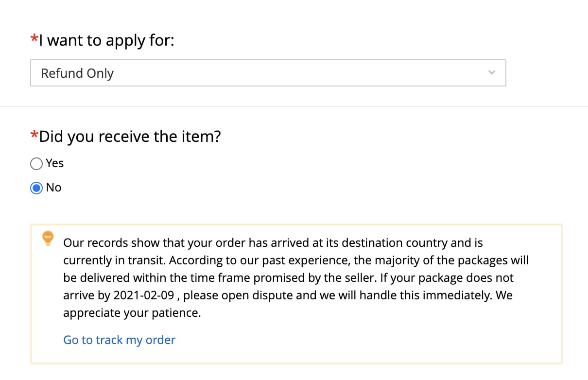Click the orange lightbulb tip icon

click(48, 238)
